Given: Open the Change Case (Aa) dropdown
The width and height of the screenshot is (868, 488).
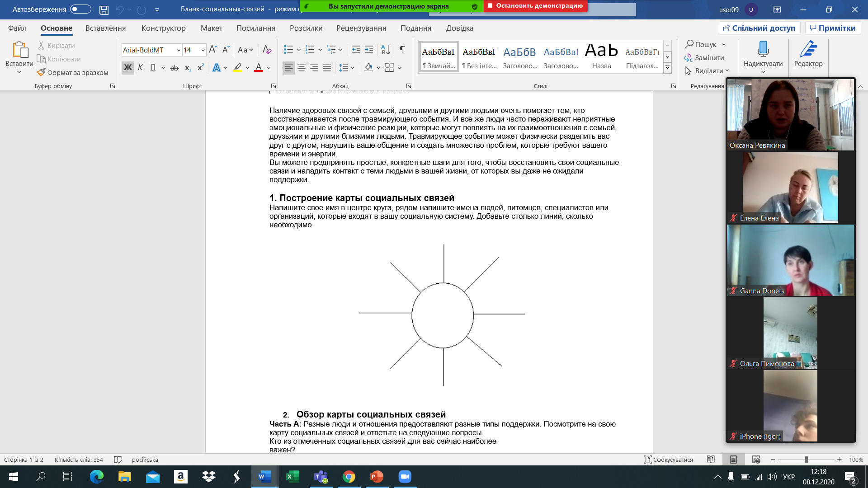Looking at the screenshot, I should [x=245, y=50].
